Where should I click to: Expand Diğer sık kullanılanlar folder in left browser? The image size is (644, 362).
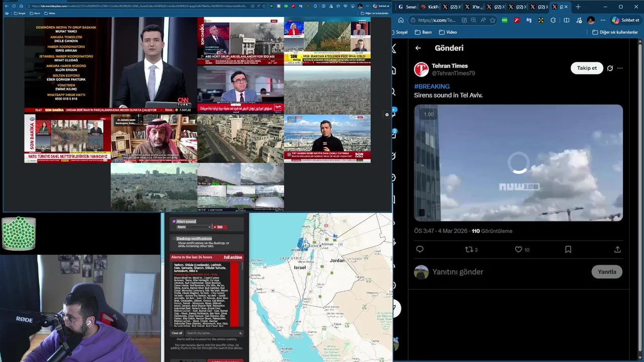click(374, 13)
